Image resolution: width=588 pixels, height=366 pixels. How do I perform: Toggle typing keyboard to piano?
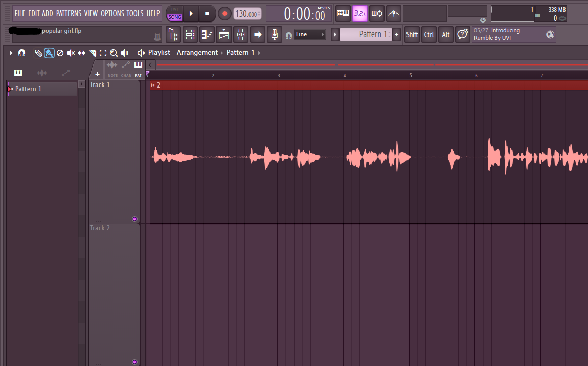(343, 13)
